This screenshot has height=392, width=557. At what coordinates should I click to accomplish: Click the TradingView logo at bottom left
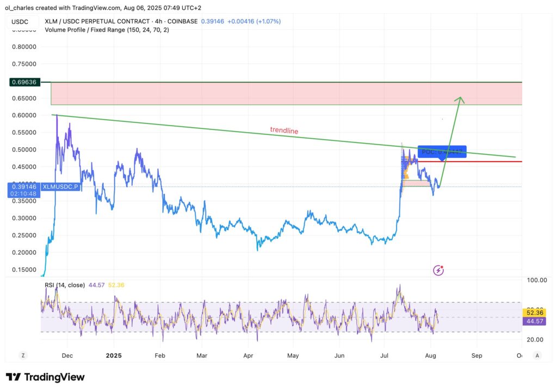[x=46, y=377]
